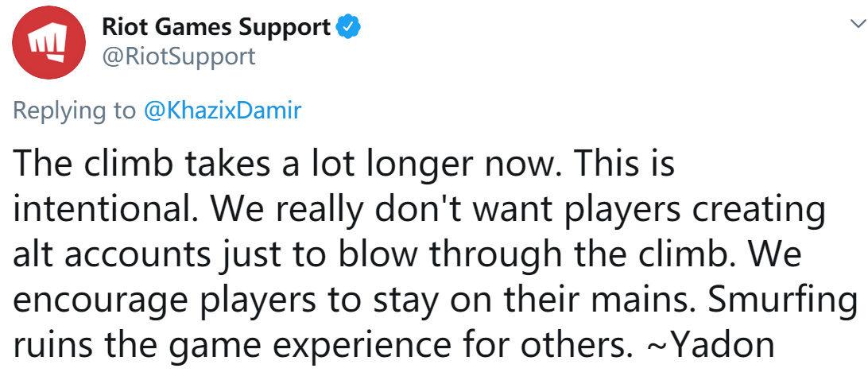Open the Riot Games Support profile name
868x376 pixels.
(216, 28)
